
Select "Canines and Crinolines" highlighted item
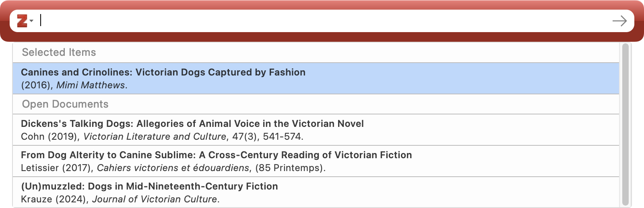click(163, 72)
